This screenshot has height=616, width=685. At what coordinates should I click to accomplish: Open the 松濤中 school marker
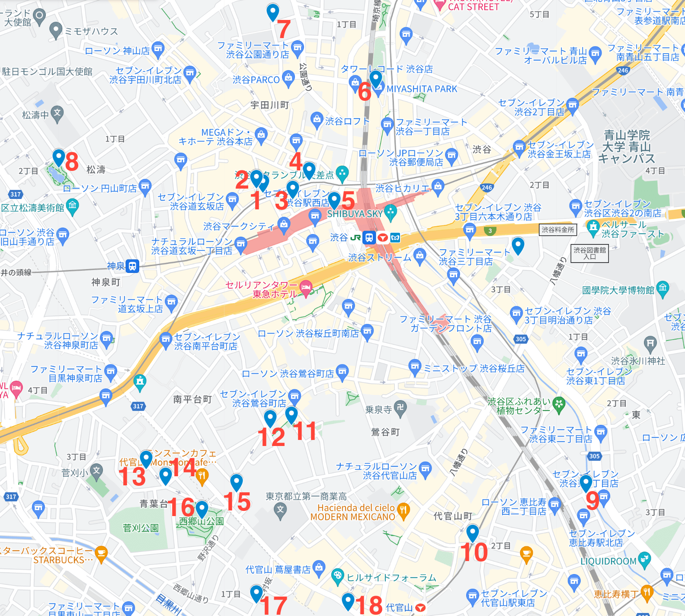point(57,114)
